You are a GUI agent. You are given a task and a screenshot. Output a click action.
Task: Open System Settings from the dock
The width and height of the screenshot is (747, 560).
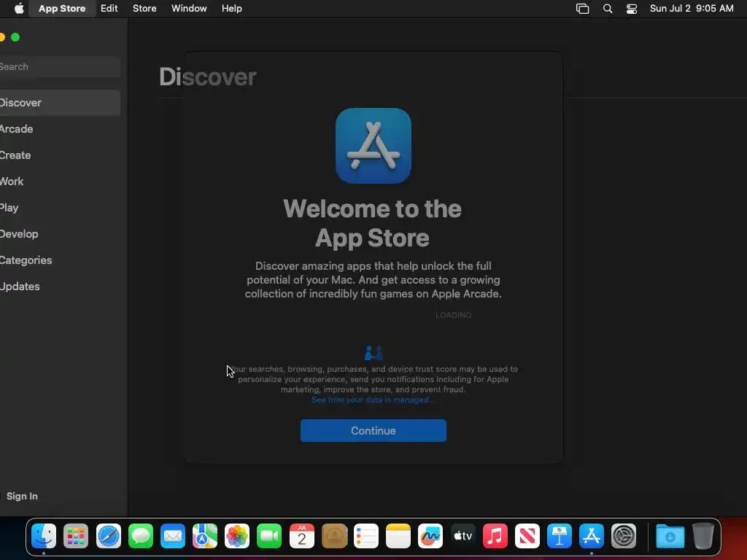[624, 536]
